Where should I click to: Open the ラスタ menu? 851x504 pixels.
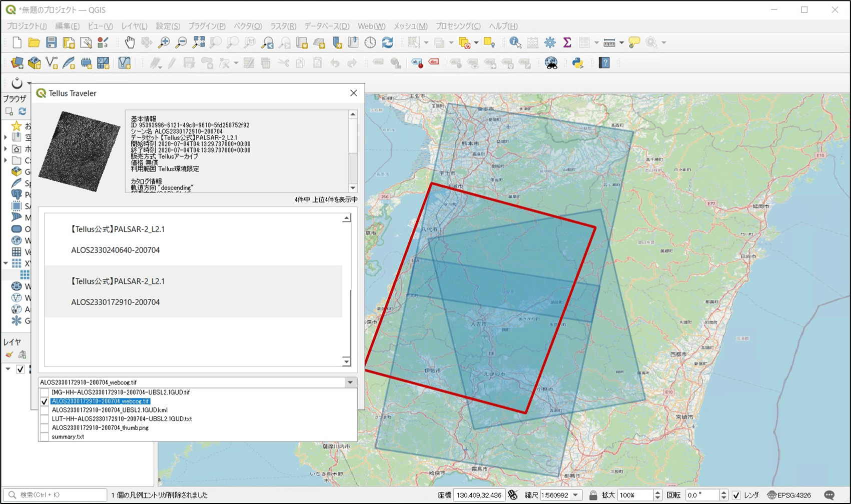coord(283,26)
